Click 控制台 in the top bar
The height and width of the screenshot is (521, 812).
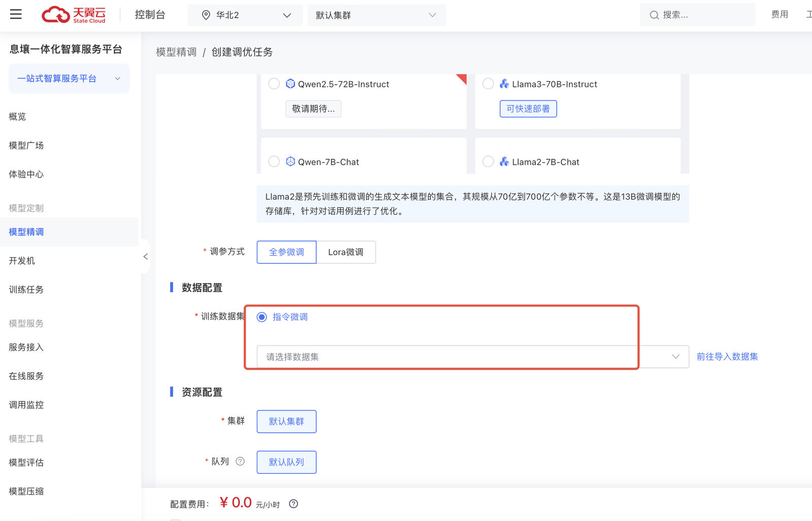[150, 15]
